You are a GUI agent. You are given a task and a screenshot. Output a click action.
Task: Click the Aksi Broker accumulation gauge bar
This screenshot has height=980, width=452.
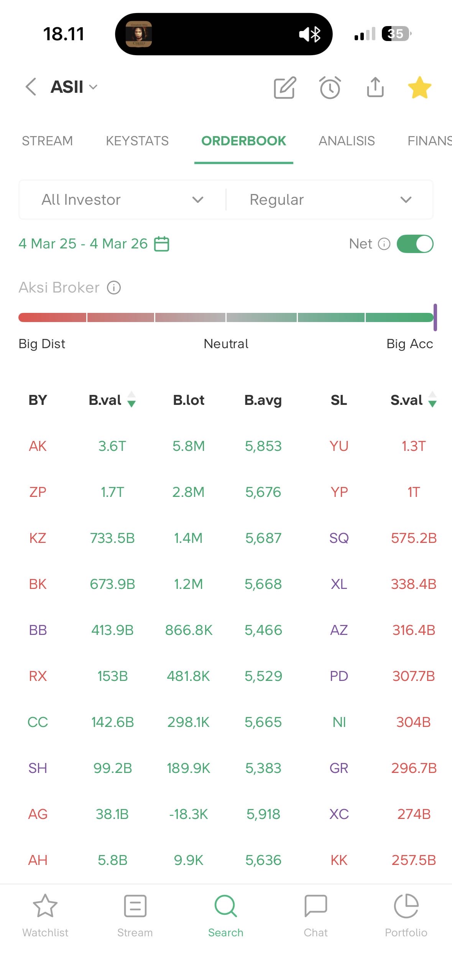pos(226,317)
